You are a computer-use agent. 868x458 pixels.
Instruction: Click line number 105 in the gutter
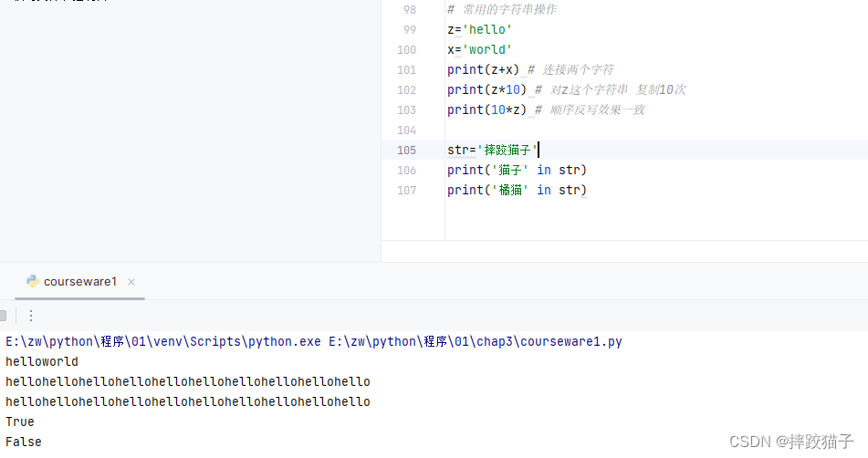pyautogui.click(x=406, y=150)
